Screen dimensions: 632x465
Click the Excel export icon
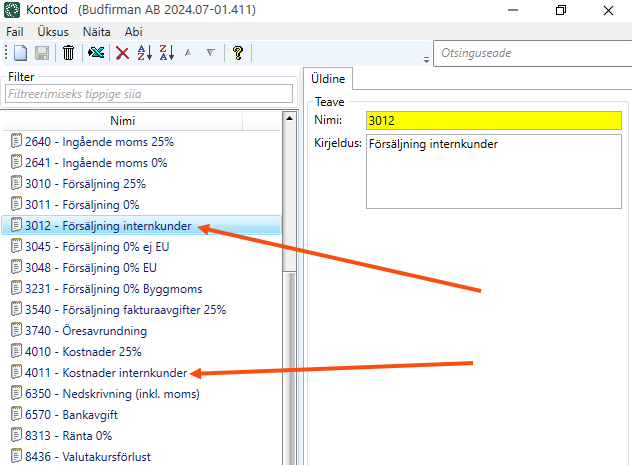tap(96, 53)
